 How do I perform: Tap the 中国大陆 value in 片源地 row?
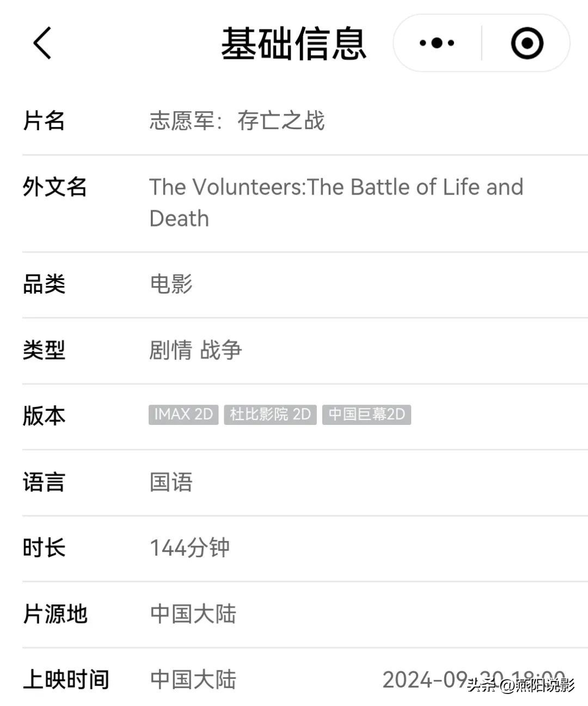click(x=193, y=614)
